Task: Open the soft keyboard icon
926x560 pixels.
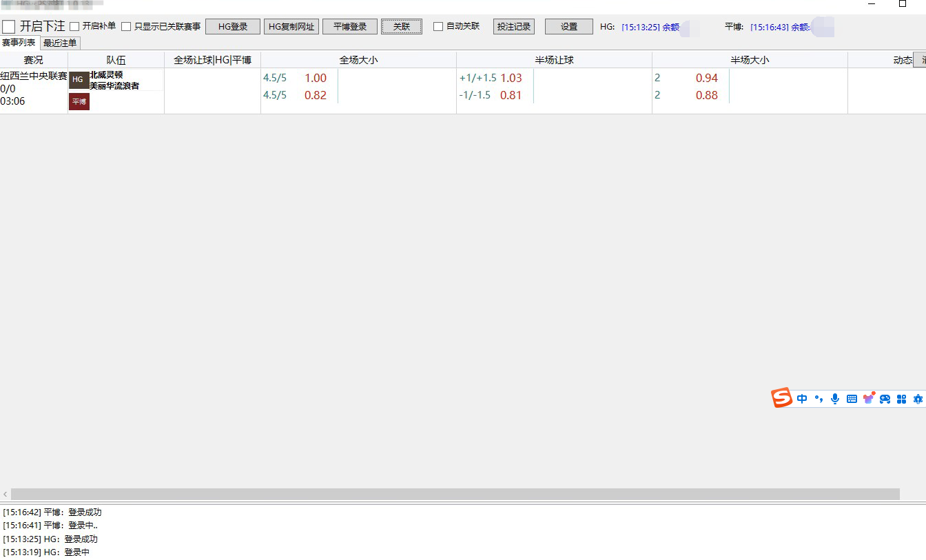Action: 852,399
